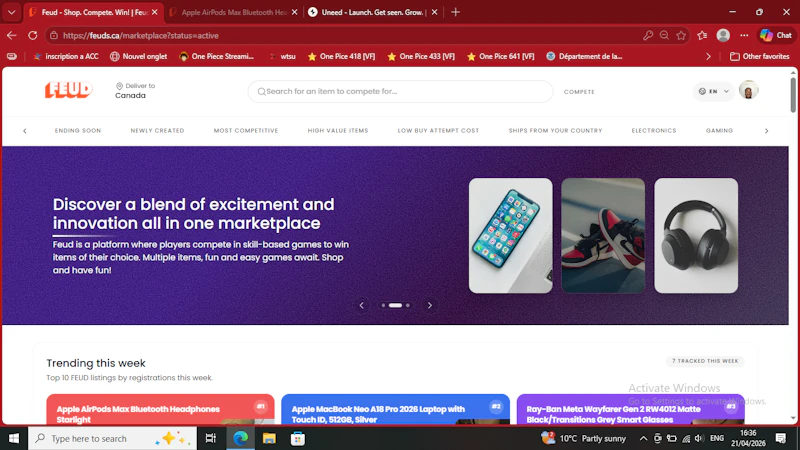The image size is (800, 450).
Task: Open One Pice 418 [VF] bookmark
Action: point(341,56)
